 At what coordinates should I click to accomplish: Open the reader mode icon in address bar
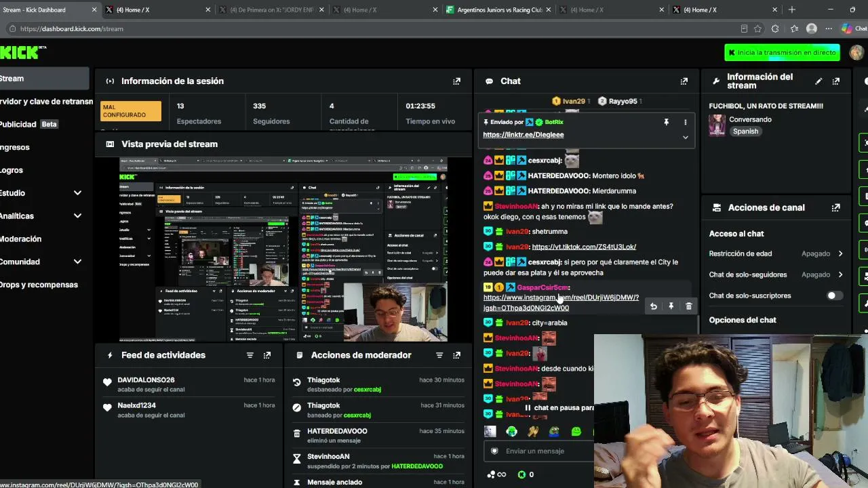[x=744, y=28]
